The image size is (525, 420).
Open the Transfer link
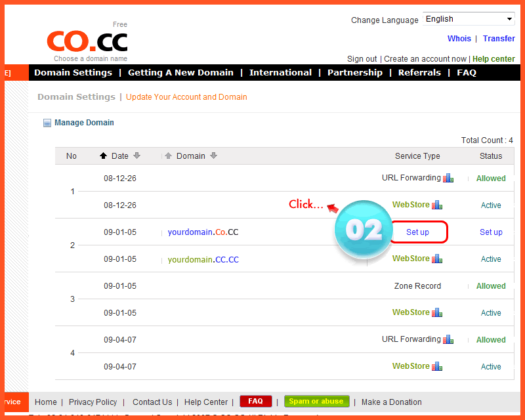coord(499,39)
